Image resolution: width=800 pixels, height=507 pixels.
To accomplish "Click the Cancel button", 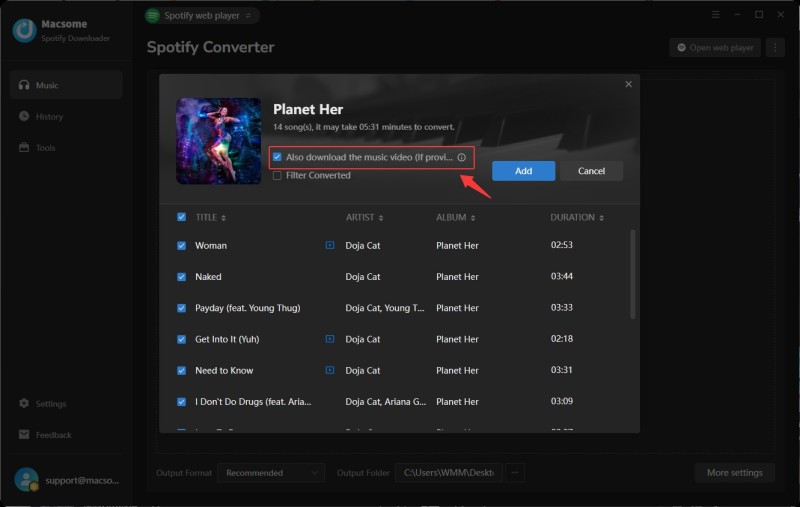I will (591, 171).
